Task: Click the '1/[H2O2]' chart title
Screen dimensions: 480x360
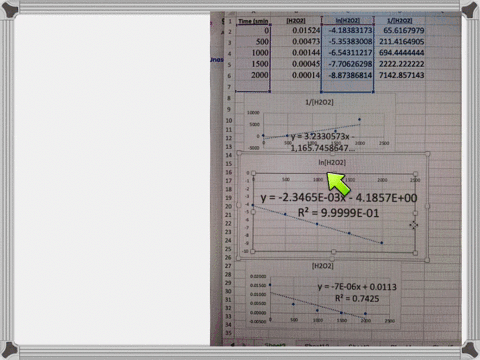Action: [x=319, y=102]
